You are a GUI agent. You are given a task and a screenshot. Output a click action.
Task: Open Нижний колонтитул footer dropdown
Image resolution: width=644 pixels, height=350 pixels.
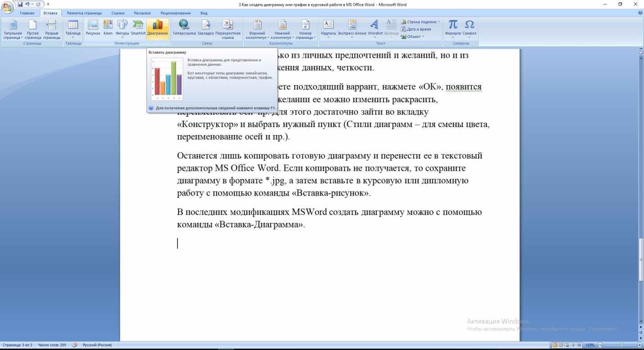click(282, 29)
